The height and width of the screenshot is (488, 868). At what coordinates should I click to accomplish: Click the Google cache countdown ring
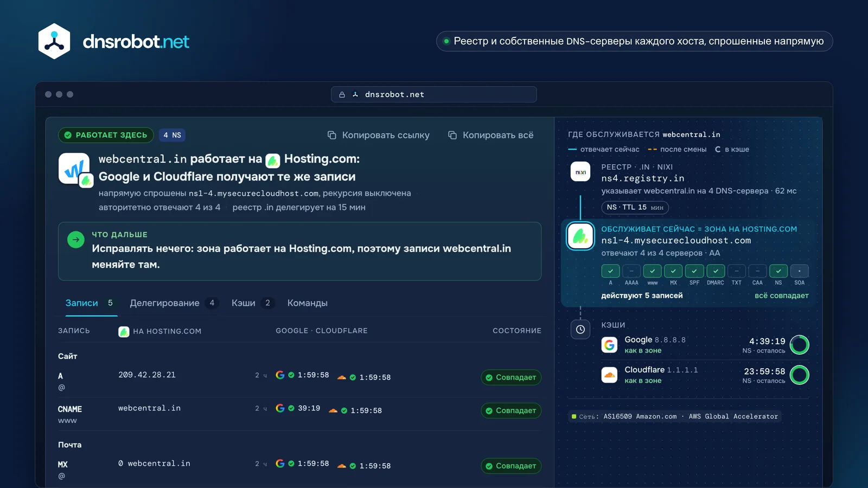(800, 345)
